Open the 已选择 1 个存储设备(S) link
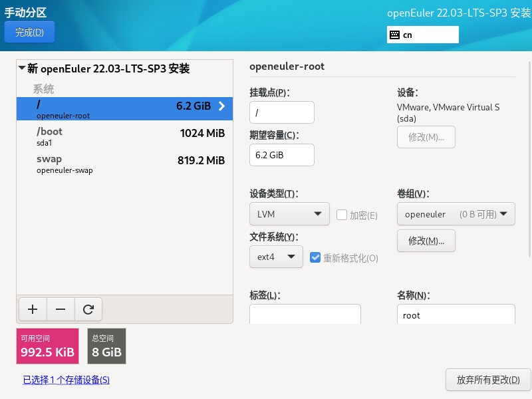The height and width of the screenshot is (399, 532). 66,380
